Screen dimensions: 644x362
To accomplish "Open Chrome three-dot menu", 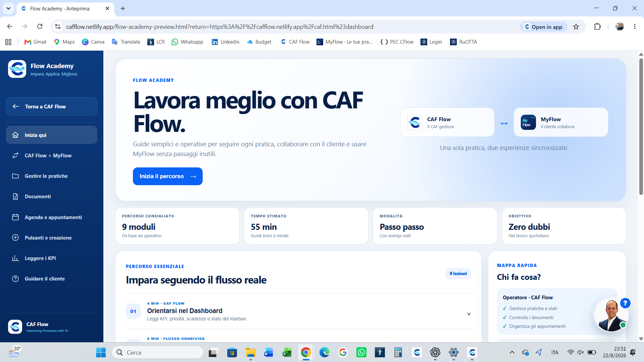I will [x=635, y=27].
